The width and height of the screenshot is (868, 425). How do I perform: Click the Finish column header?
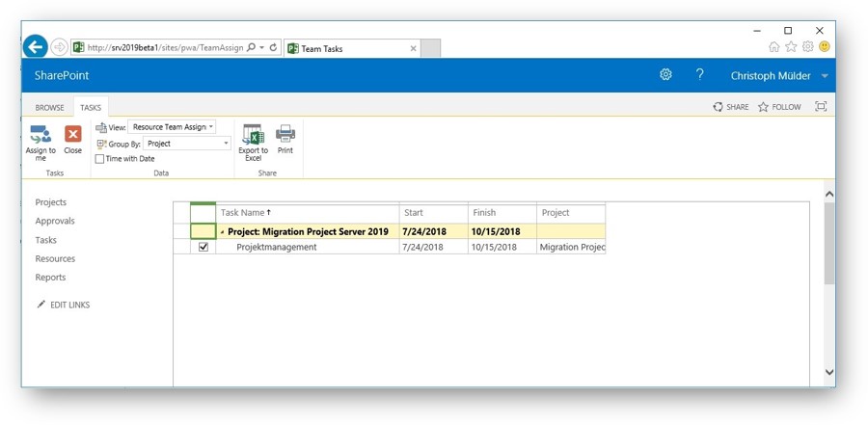coord(502,212)
